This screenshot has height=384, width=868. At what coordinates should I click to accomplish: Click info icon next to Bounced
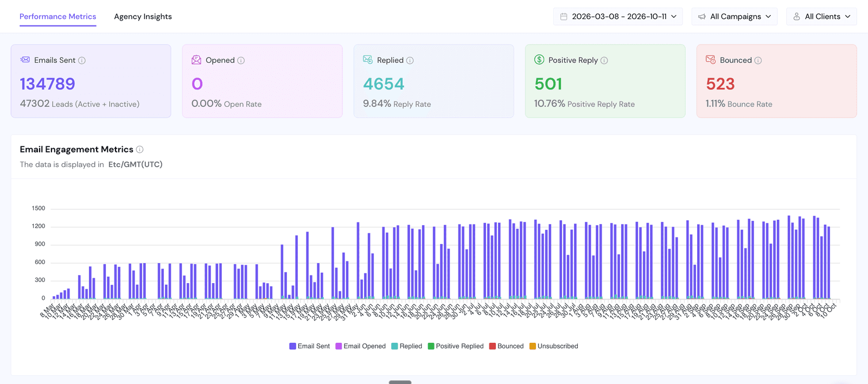758,60
